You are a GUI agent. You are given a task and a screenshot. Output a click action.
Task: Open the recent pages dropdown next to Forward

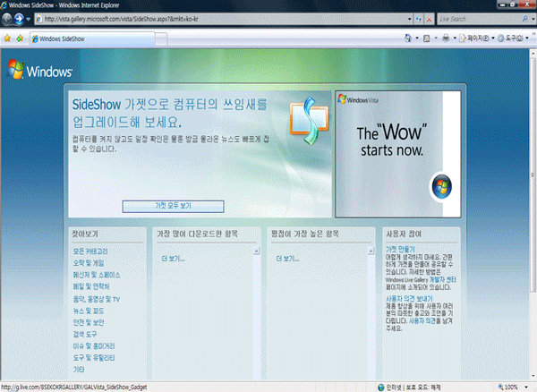click(29, 19)
